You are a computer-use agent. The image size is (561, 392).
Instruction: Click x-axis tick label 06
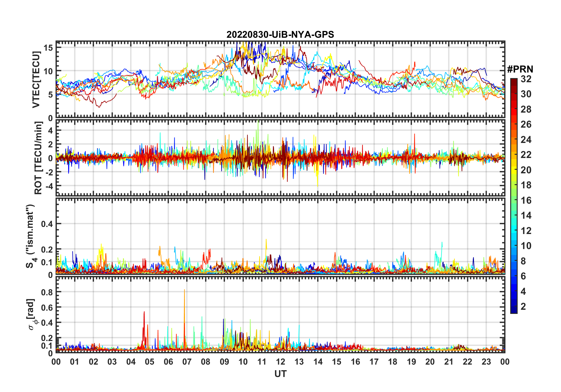168,362
